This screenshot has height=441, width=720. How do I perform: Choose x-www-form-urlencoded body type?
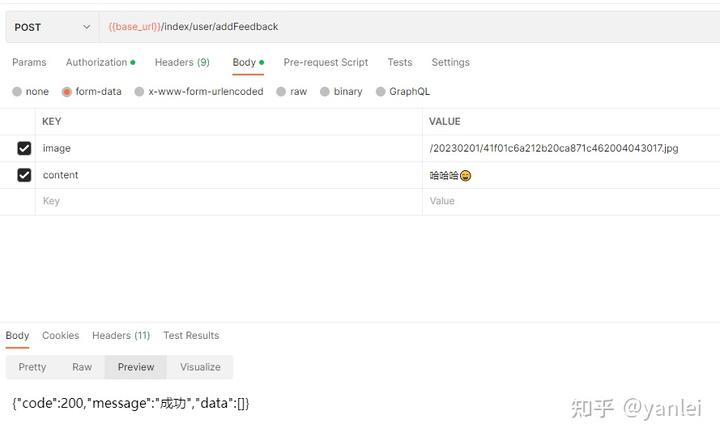point(139,91)
